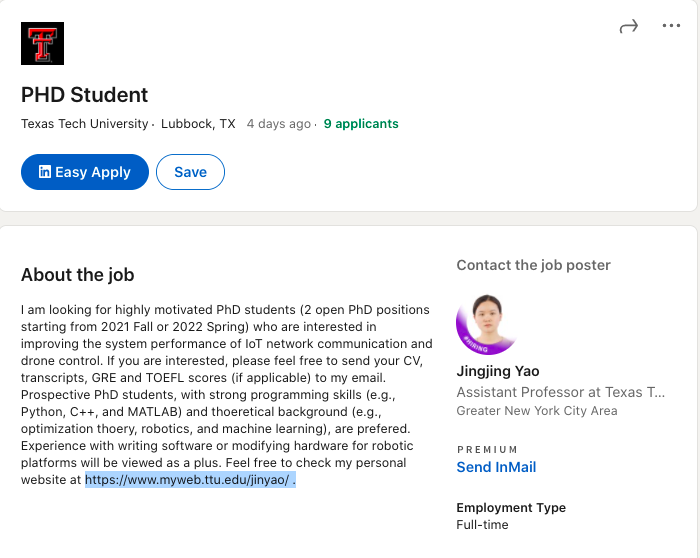Click the Full-time employment type value

pos(482,525)
